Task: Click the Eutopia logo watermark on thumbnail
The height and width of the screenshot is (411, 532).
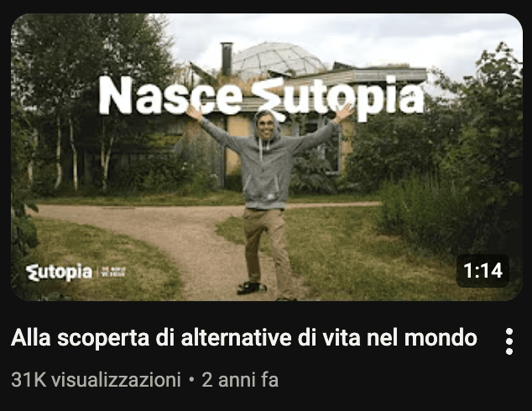Action: coord(59,273)
